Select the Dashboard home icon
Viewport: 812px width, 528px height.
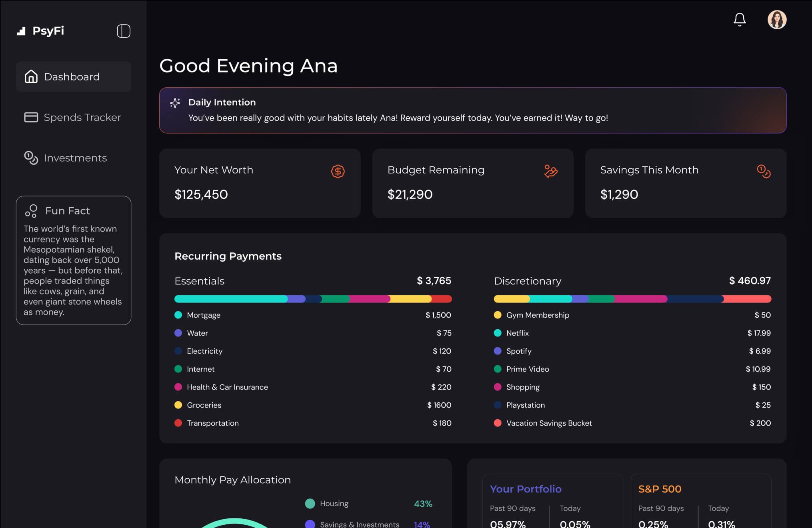click(31, 77)
